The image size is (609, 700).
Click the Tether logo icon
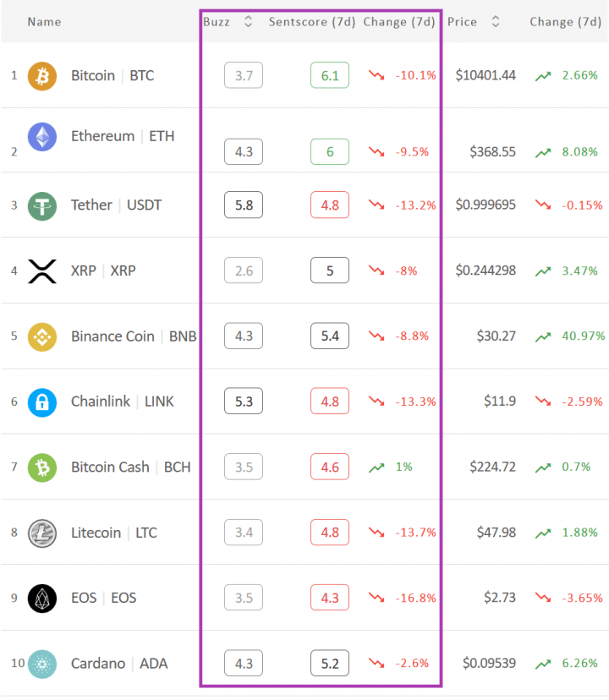(x=41, y=205)
